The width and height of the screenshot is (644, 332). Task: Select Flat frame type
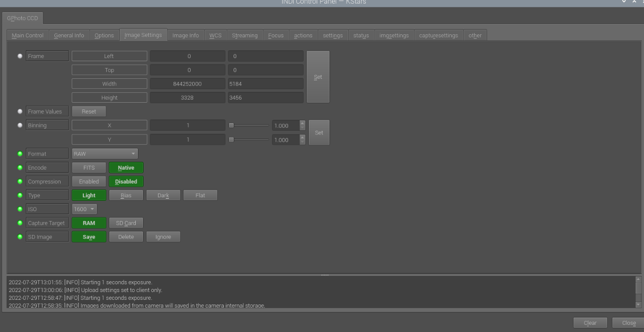[x=200, y=196]
